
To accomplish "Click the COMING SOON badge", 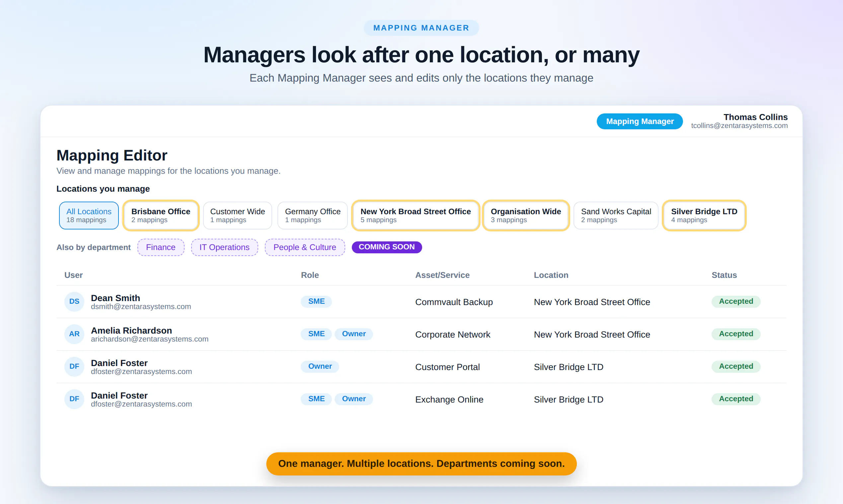I will [x=387, y=247].
